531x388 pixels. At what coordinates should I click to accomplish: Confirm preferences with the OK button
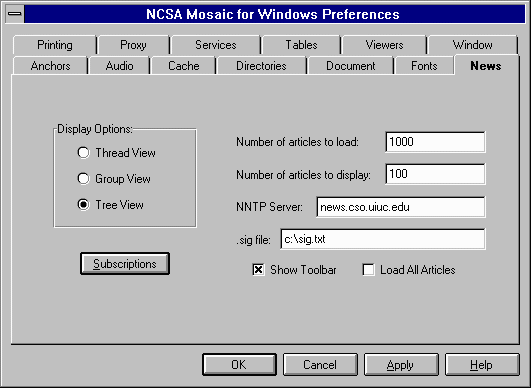tap(239, 365)
